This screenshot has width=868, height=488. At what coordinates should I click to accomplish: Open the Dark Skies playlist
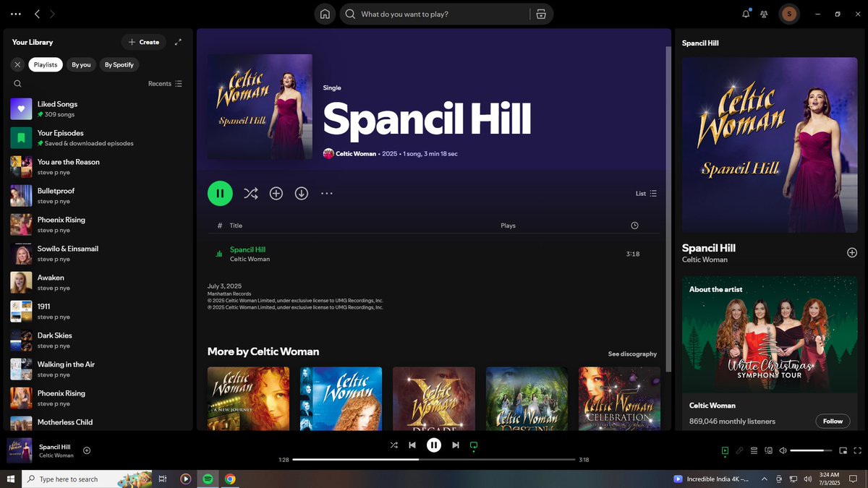pyautogui.click(x=98, y=340)
